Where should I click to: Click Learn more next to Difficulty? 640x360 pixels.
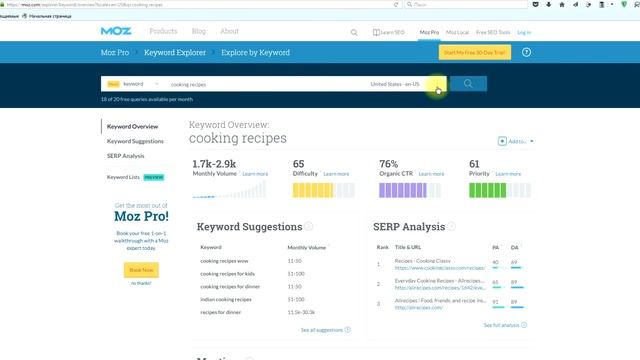pos(336,174)
